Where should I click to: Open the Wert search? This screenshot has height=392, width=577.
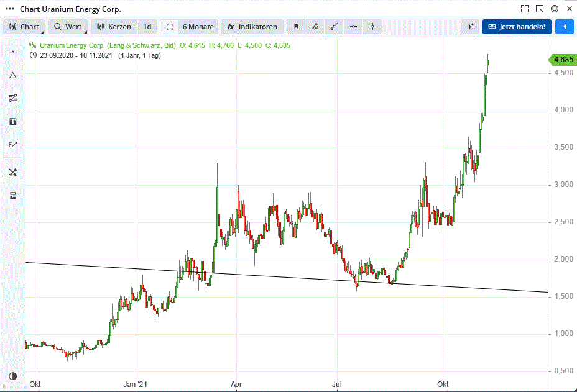click(68, 27)
